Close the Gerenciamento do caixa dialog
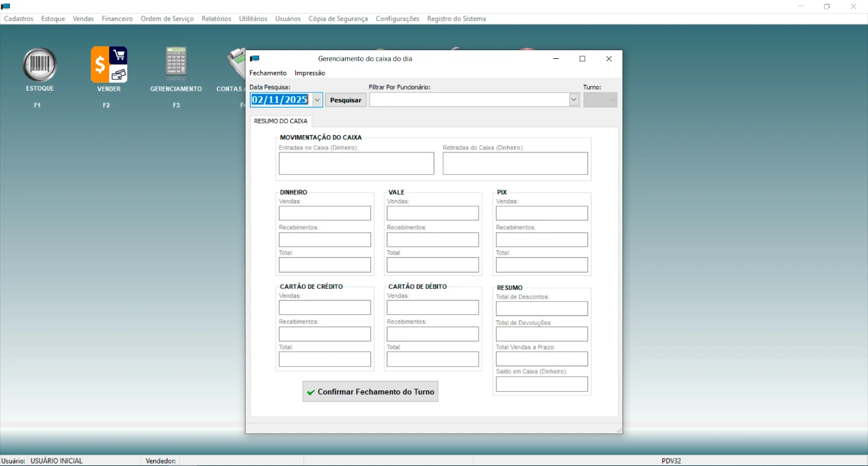The height and width of the screenshot is (466, 868). click(609, 59)
